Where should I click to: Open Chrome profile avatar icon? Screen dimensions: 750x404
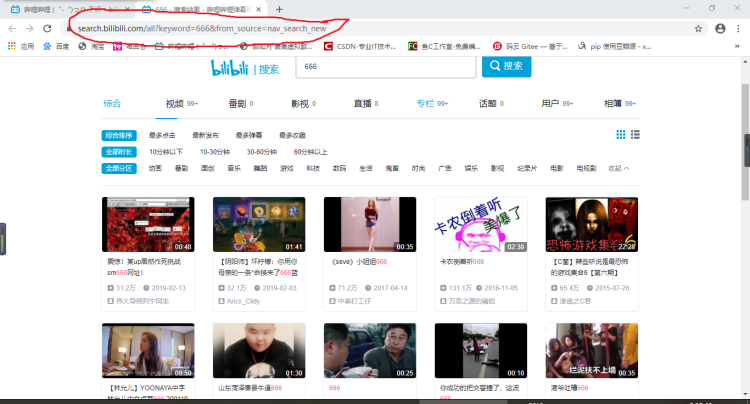click(721, 29)
